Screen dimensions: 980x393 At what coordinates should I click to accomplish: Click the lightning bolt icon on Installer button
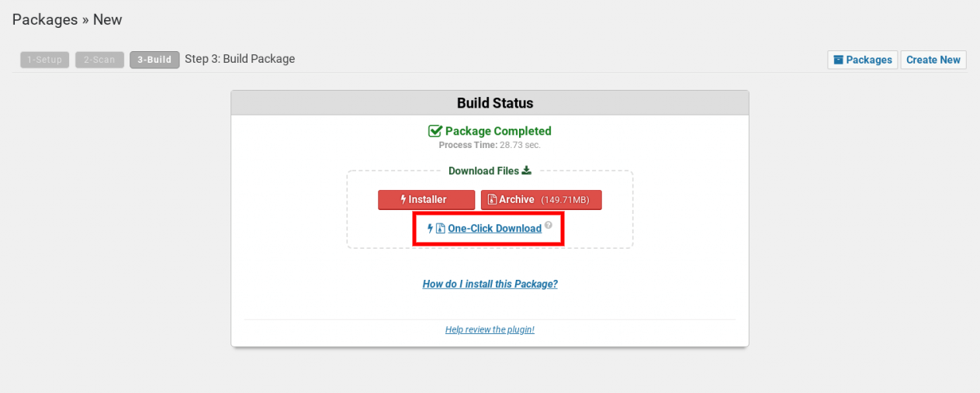point(403,200)
